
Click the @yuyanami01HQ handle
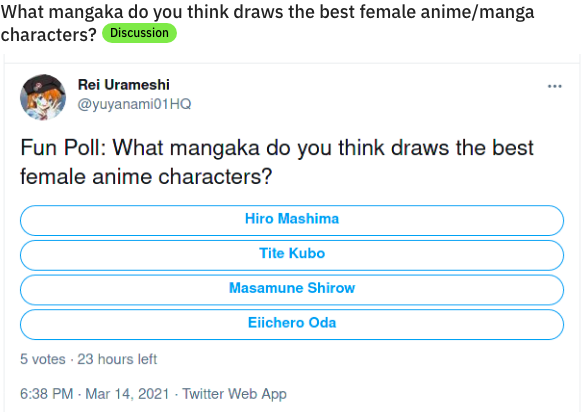click(x=134, y=104)
